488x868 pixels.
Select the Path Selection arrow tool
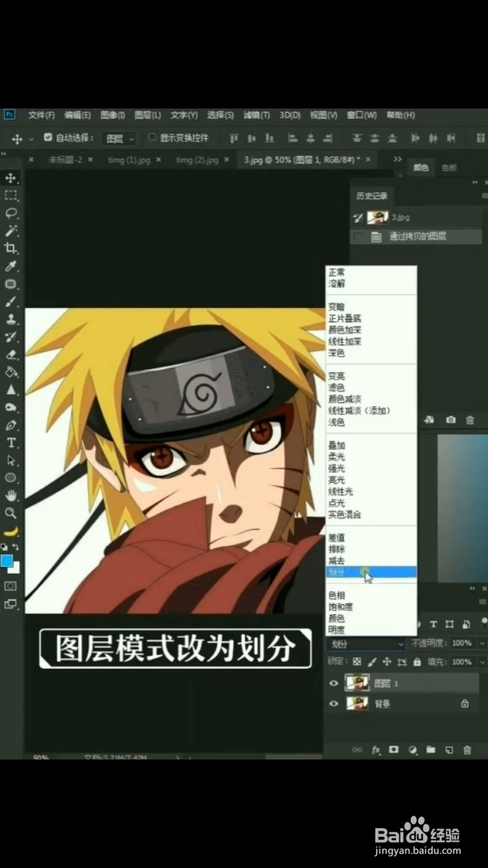click(11, 460)
